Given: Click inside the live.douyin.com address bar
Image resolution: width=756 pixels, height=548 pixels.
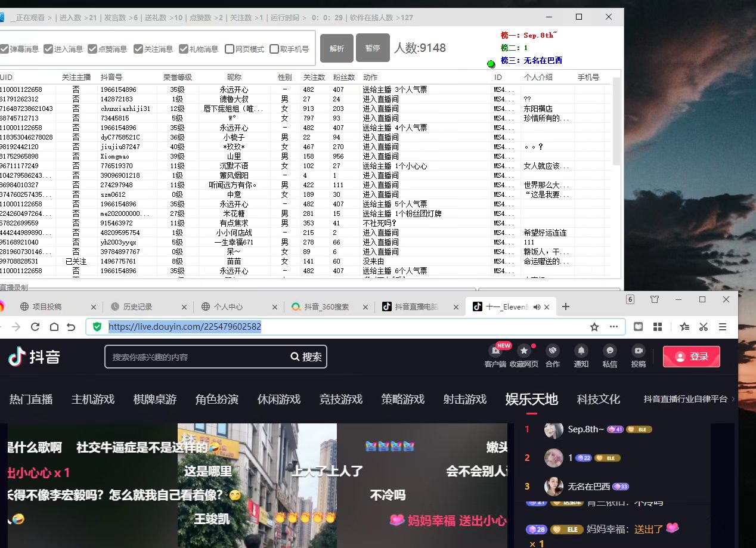Looking at the screenshot, I should (185, 327).
